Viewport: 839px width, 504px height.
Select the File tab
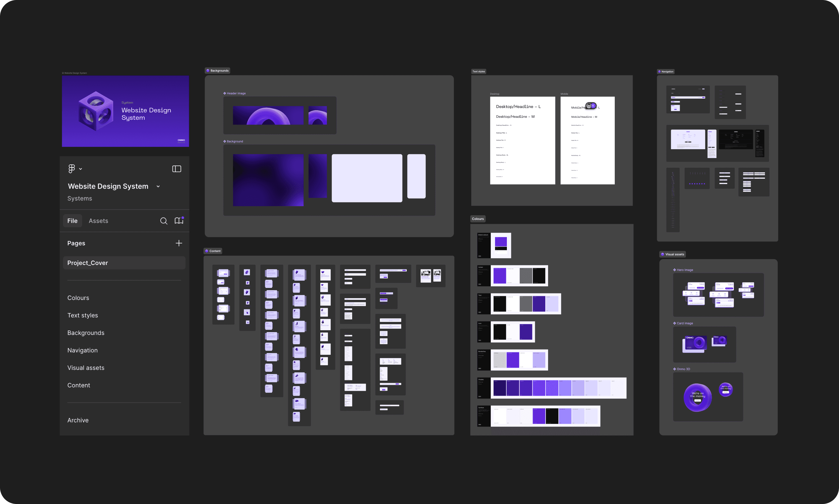click(x=72, y=221)
